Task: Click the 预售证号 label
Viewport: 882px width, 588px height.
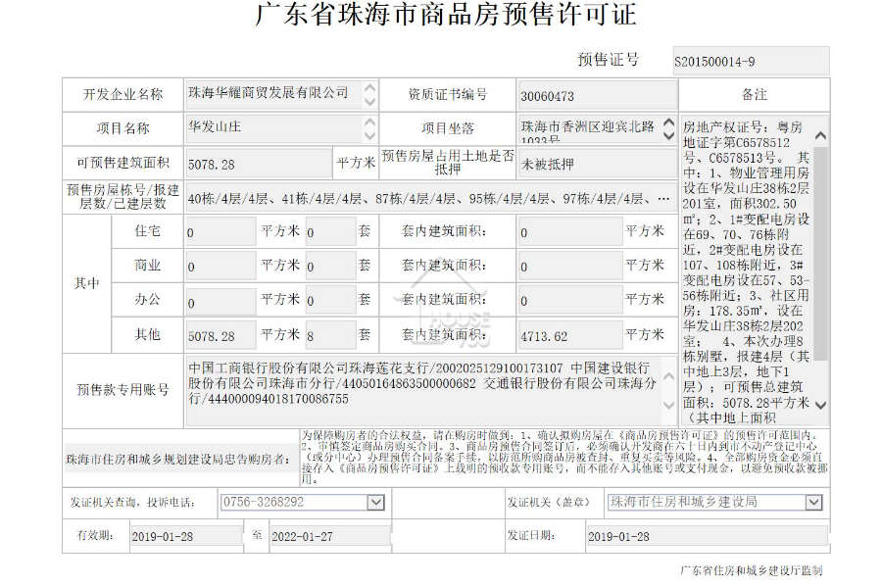Action: tap(608, 60)
